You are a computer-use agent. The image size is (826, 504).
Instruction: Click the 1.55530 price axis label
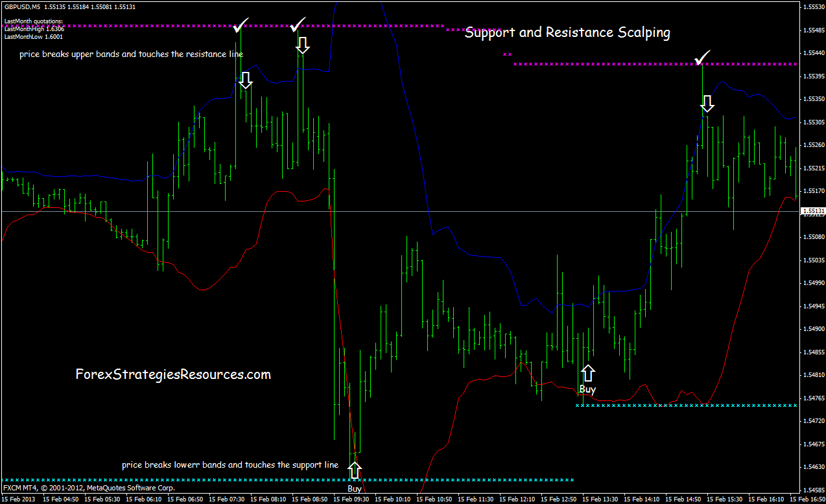click(x=813, y=7)
